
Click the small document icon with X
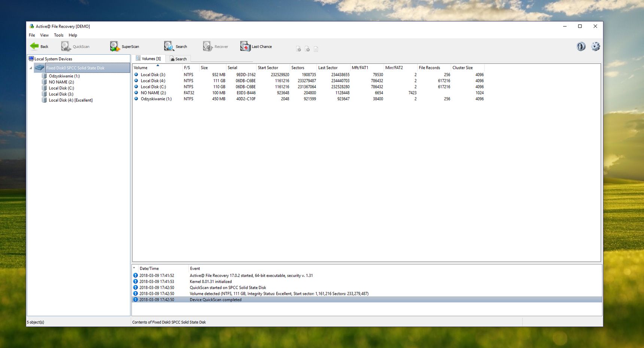click(307, 49)
